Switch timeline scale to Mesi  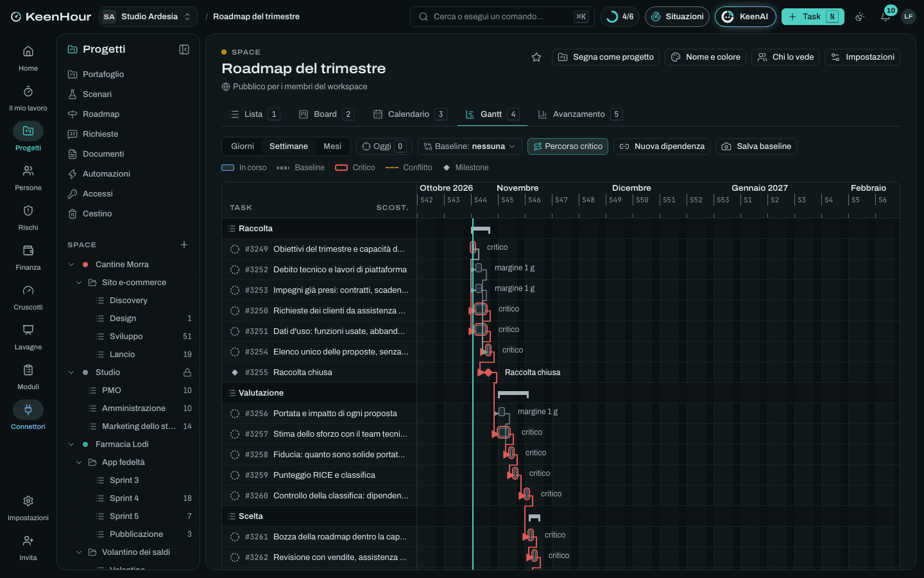[x=332, y=146]
